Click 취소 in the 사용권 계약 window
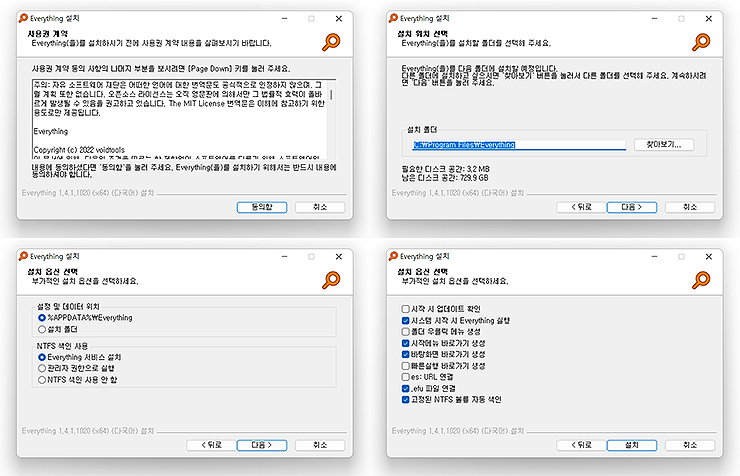740x476 pixels. [x=320, y=207]
